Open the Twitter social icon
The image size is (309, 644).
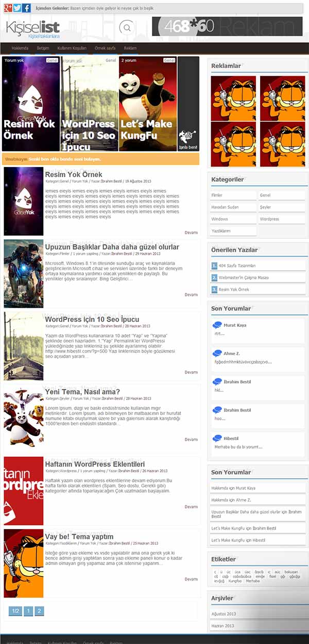pos(17,8)
